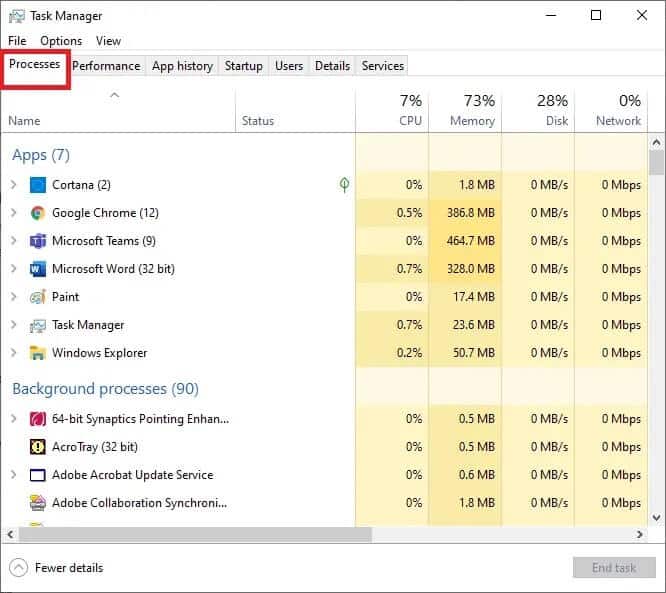Select the Processes tab
This screenshot has width=666, height=593.
34,64
